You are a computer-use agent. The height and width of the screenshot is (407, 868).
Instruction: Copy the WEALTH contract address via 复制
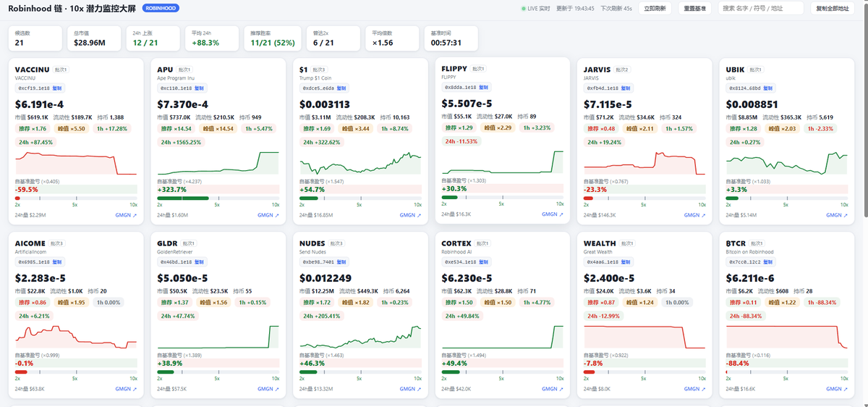[x=627, y=261]
